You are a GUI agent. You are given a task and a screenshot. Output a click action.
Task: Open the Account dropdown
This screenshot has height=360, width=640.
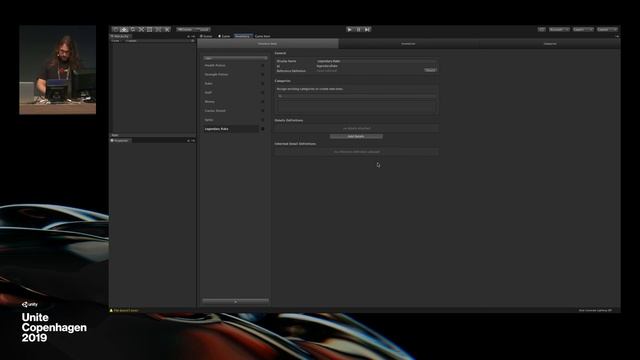(559, 29)
